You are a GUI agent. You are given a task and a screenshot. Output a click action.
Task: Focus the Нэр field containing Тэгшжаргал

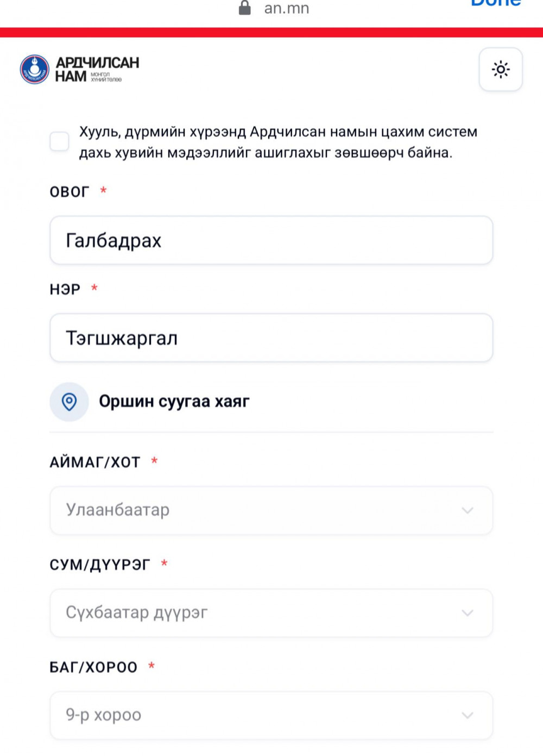click(271, 338)
